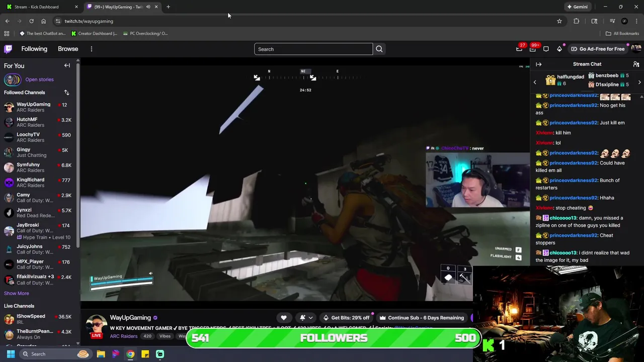The height and width of the screenshot is (362, 644).
Task: Open Jynxzi channel in sidebar
Action: 39,213
